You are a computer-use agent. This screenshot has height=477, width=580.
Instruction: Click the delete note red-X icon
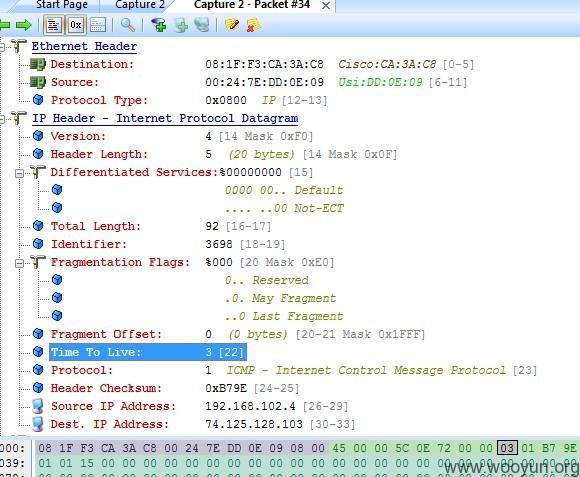[253, 25]
